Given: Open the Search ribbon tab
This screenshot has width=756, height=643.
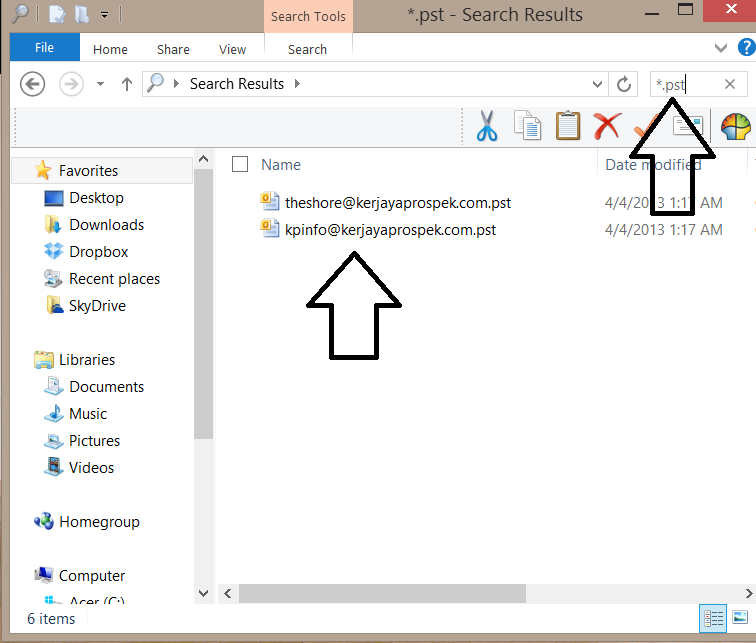Looking at the screenshot, I should click(307, 49).
